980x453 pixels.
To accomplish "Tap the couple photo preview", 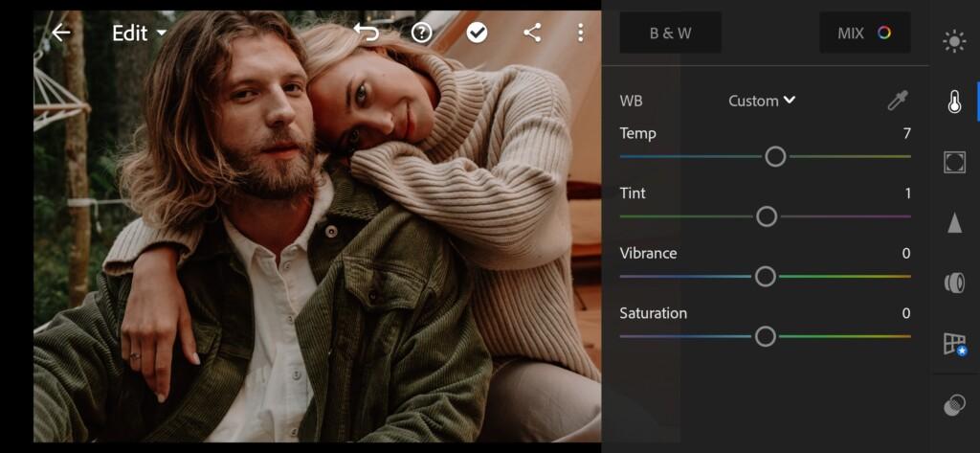I will (x=317, y=226).
